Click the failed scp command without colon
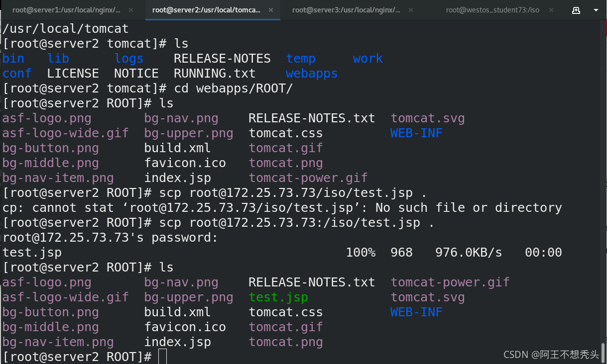 click(x=293, y=193)
